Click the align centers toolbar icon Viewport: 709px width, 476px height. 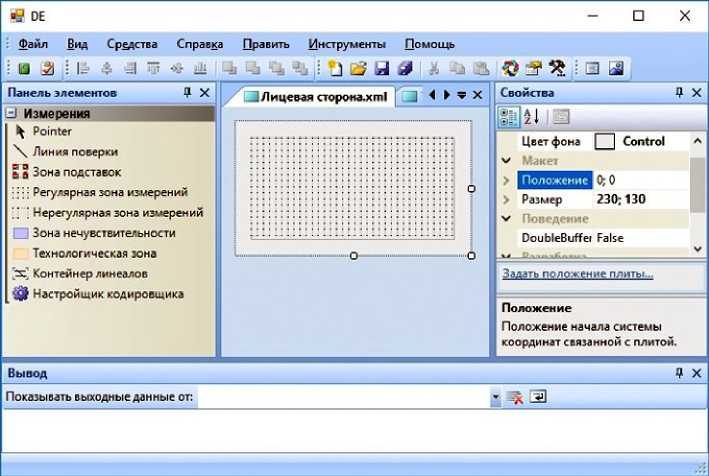107,68
